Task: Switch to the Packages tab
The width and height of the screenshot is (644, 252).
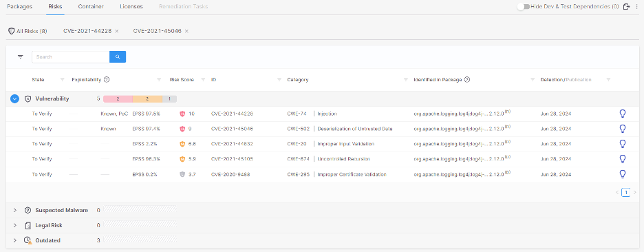Action: pyautogui.click(x=20, y=7)
